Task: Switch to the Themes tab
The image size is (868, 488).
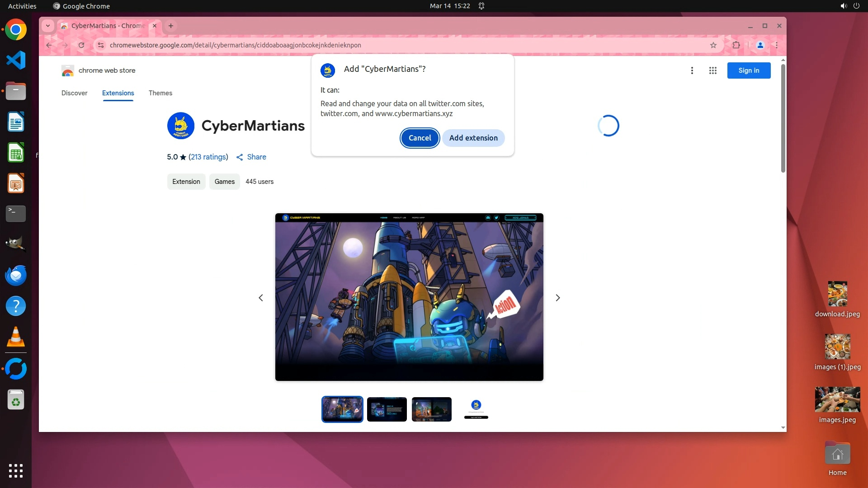Action: tap(160, 93)
